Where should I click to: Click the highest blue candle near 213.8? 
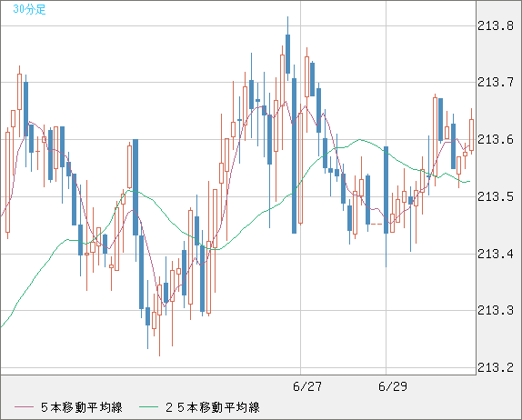click(287, 54)
